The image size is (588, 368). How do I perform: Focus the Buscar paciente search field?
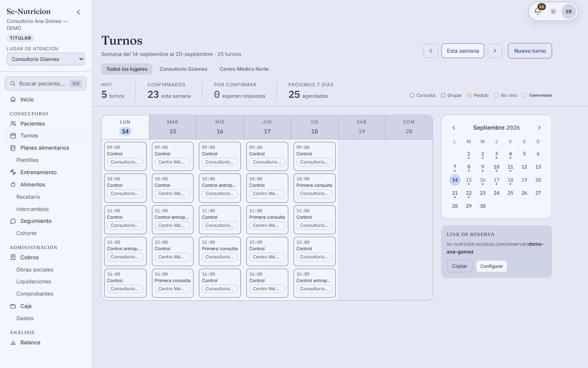point(46,84)
